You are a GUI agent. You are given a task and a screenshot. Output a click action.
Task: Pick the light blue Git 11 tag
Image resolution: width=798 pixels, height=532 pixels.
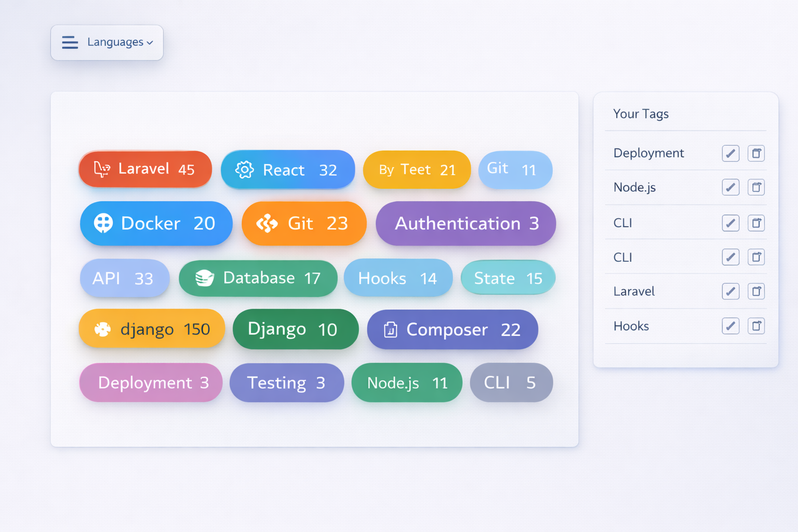coord(515,169)
